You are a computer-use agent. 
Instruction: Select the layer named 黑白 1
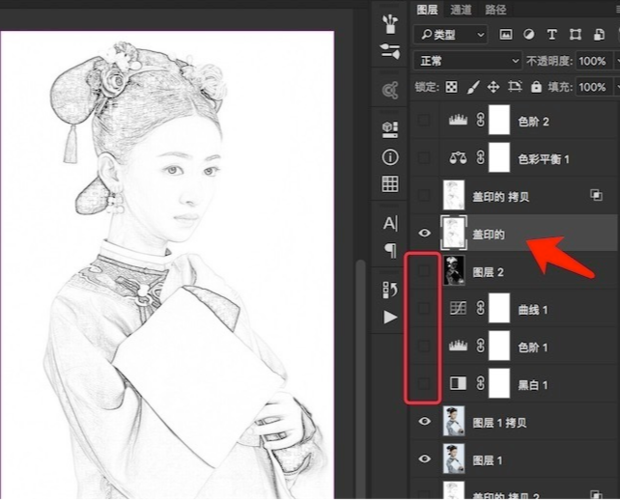514,383
